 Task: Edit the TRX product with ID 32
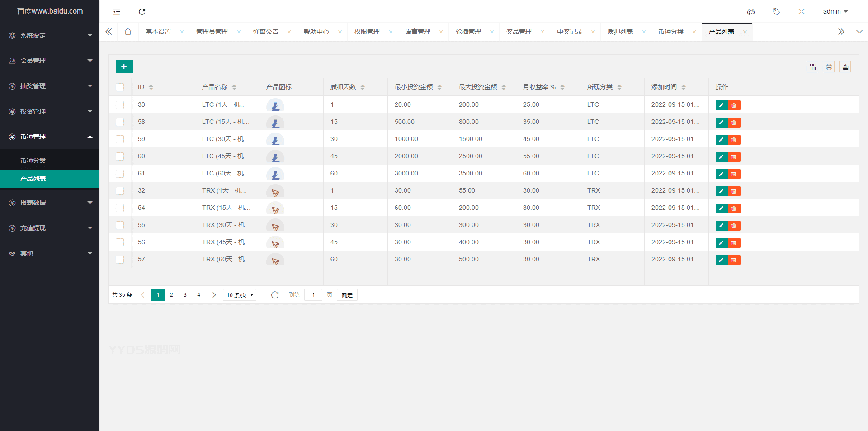coord(722,191)
